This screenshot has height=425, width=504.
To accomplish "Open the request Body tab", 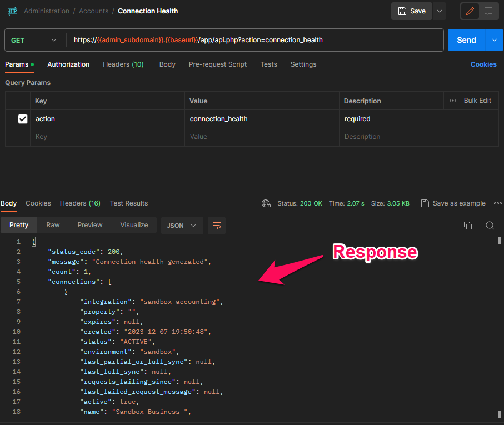I will (167, 64).
